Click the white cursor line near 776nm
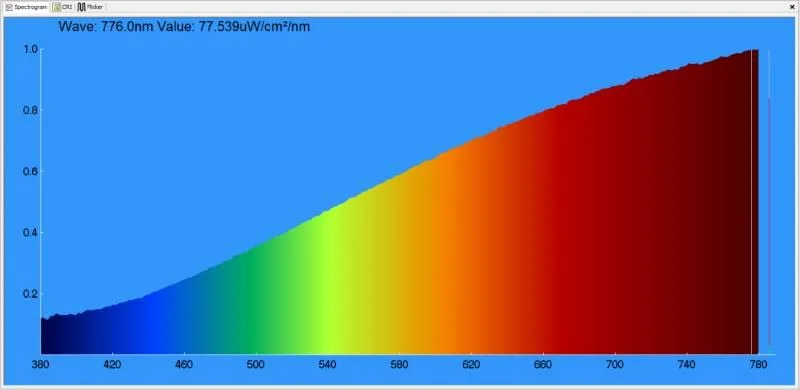 (752, 202)
